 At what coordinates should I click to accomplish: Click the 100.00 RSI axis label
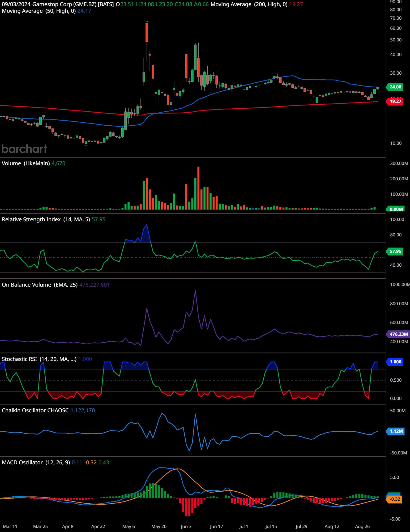coord(397,219)
